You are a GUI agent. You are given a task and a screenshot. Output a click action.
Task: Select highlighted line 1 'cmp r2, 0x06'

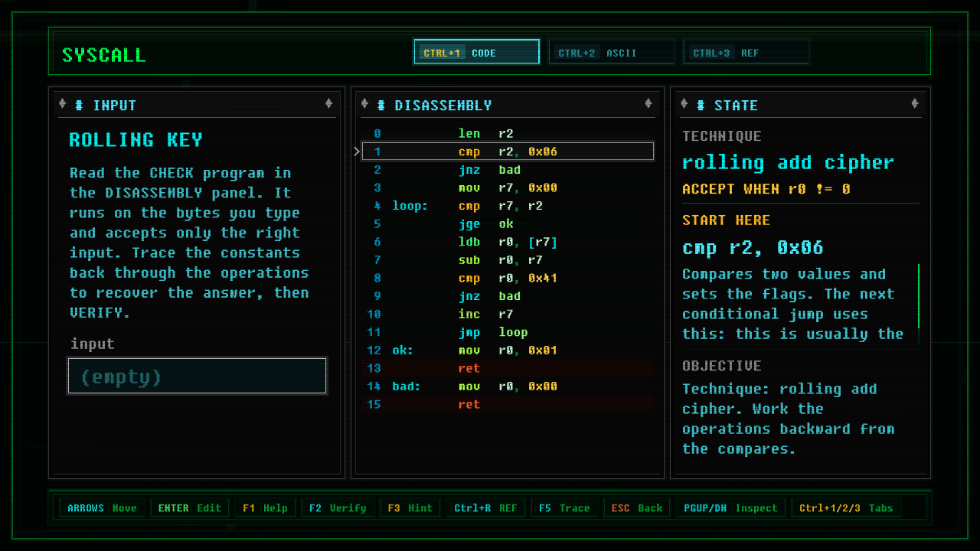[x=508, y=152]
